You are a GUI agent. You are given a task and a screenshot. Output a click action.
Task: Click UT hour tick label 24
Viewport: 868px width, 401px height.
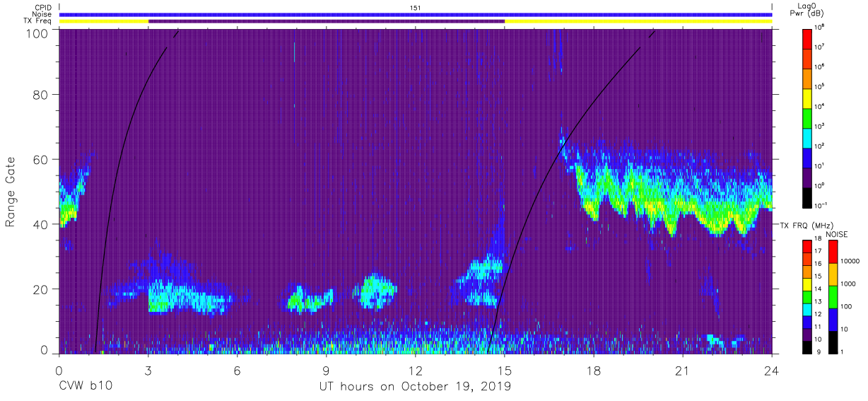click(x=772, y=370)
